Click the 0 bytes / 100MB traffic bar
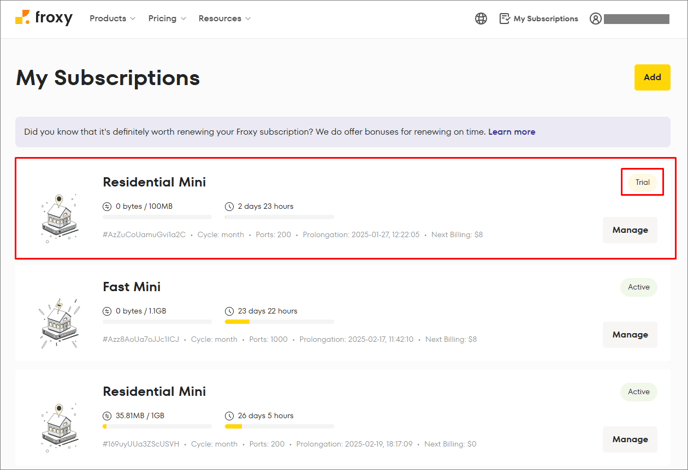Image resolution: width=688 pixels, height=470 pixels. 157,217
